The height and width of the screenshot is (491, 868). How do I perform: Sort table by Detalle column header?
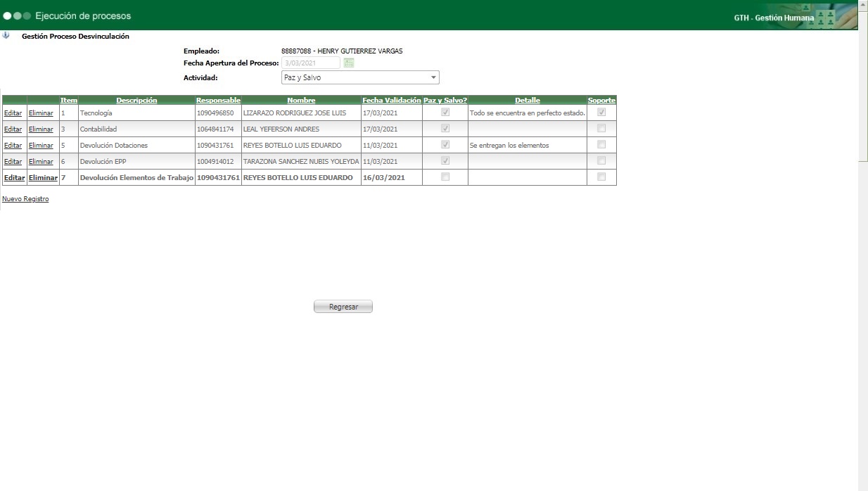pos(528,101)
